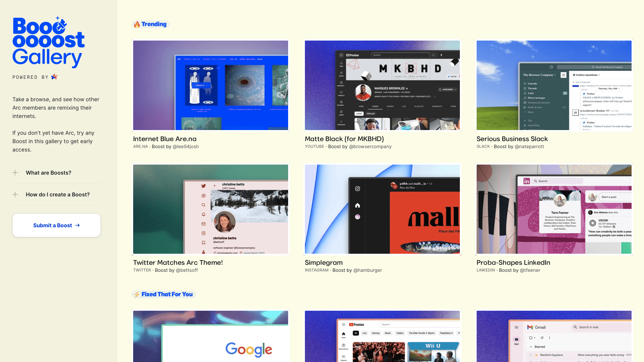Click the SLACK site tag
644x362 pixels.
coord(483,146)
